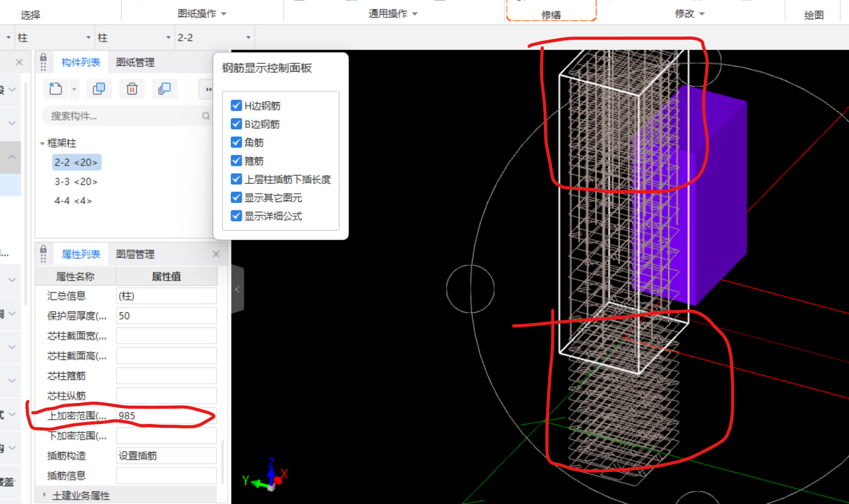Click the 属性名称 column header

[x=75, y=276]
